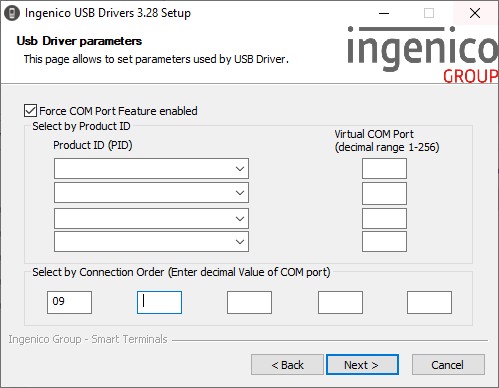Image resolution: width=499 pixels, height=388 pixels.
Task: Click the third Virtual COM Port field
Action: (x=384, y=219)
